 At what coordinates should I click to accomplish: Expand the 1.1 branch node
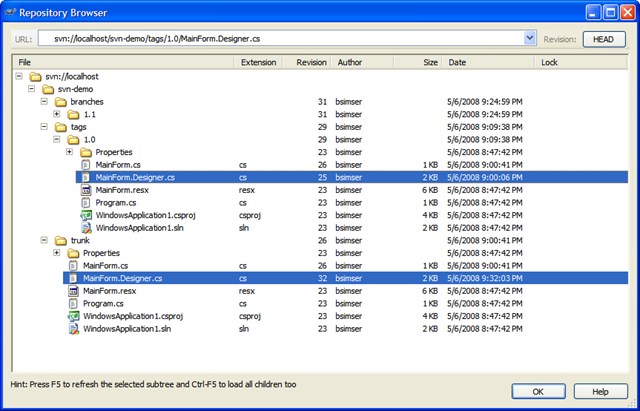coord(57,114)
